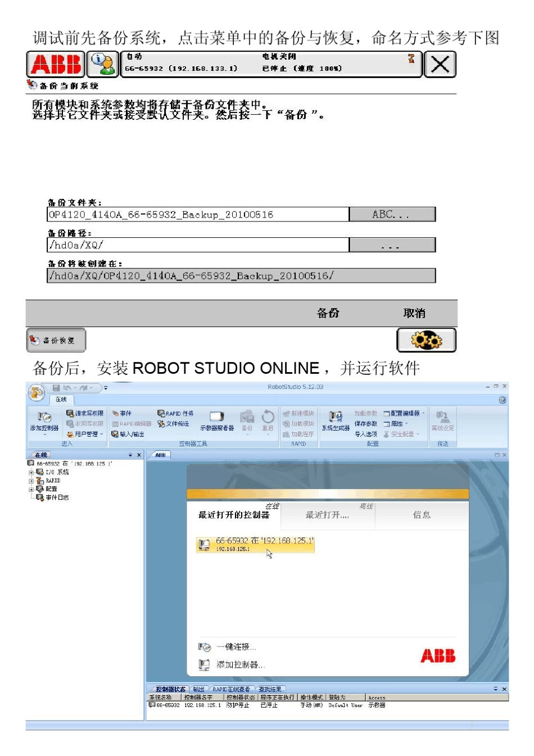
Task: Open the RAPID正统查看 tab
Action: pos(231,689)
